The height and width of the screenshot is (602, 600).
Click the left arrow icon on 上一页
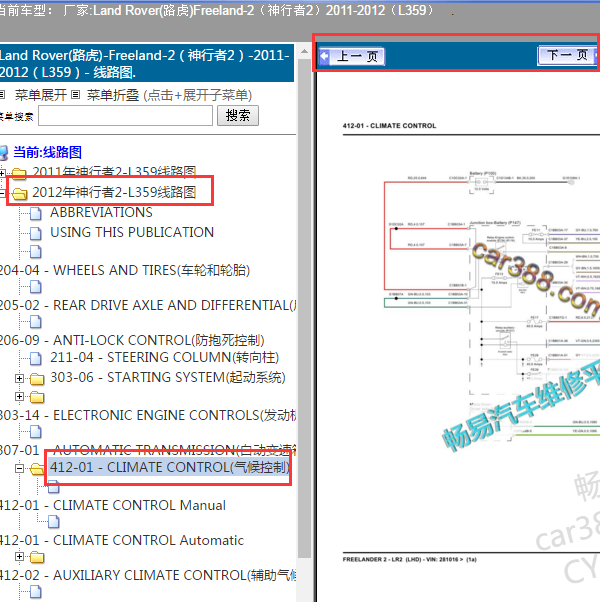325,56
